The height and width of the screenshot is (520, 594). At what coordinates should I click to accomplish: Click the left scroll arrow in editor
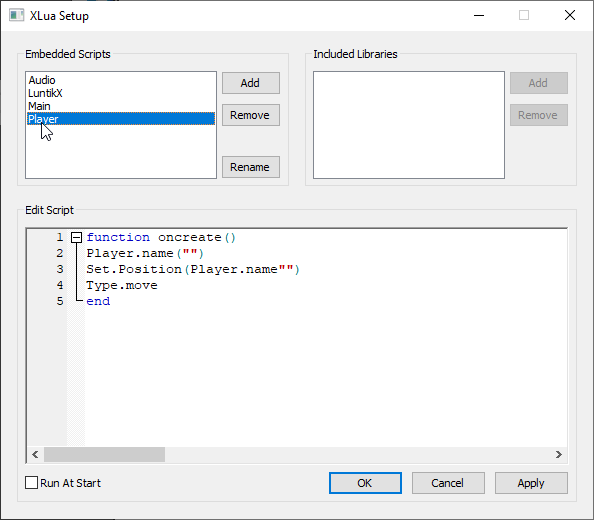tap(35, 454)
